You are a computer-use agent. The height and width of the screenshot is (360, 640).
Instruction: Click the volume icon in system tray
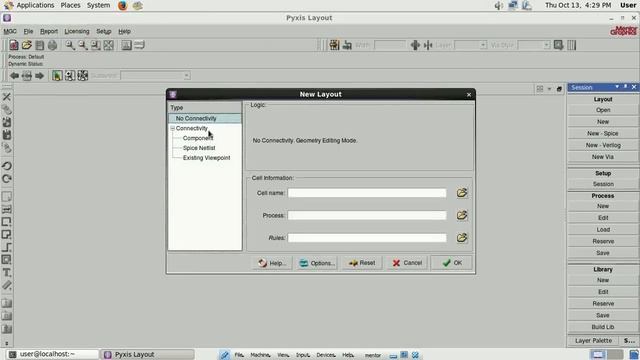click(499, 5)
